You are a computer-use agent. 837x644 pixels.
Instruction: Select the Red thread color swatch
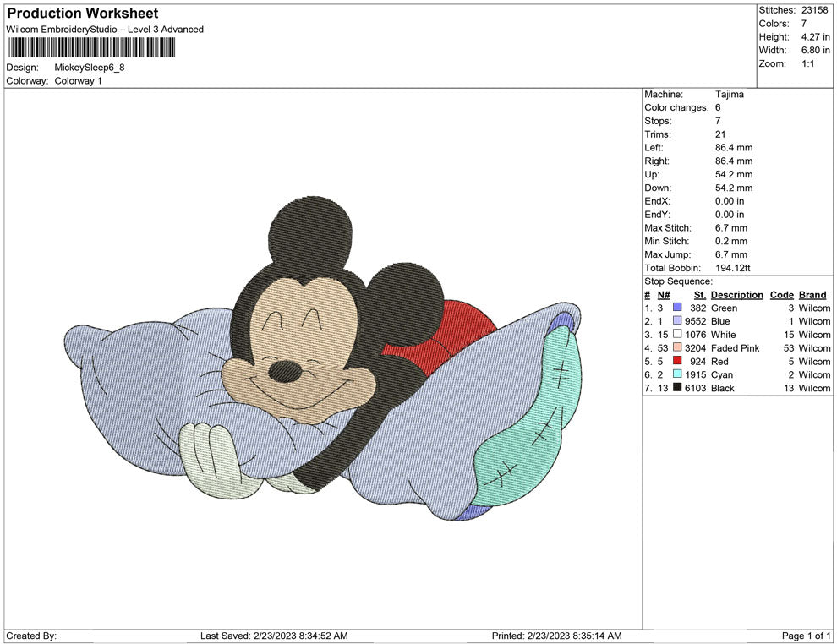[676, 361]
